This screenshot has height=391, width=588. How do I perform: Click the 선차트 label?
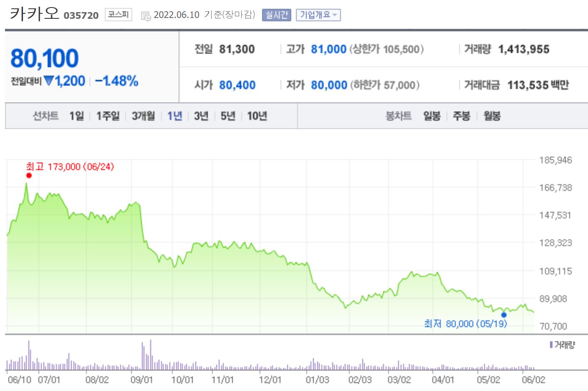(x=45, y=116)
